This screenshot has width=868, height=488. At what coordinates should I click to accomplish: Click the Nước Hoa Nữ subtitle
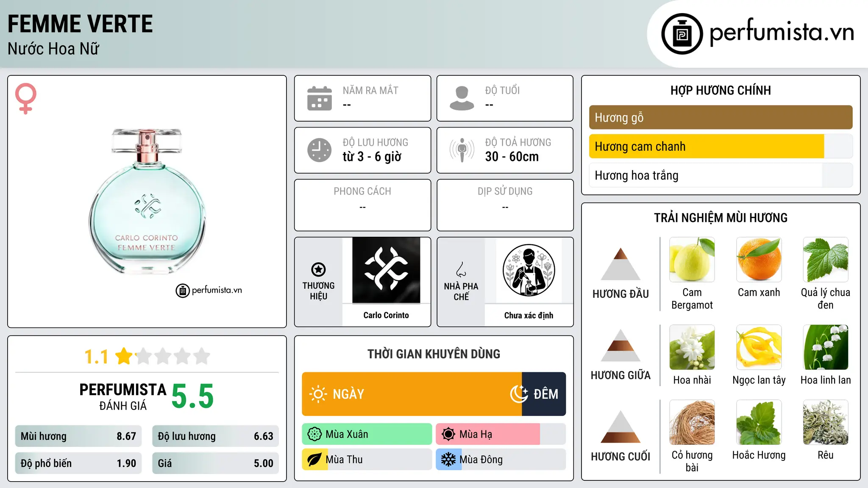click(53, 49)
